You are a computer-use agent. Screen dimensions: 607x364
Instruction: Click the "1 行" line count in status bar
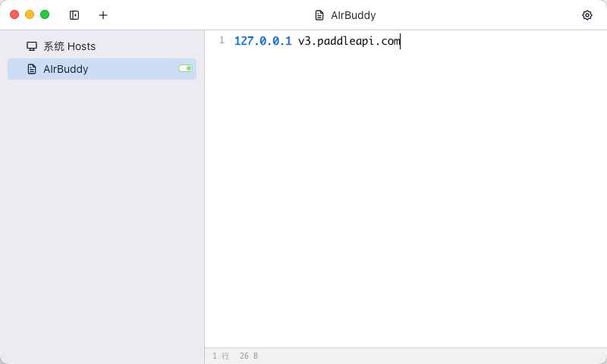point(220,356)
